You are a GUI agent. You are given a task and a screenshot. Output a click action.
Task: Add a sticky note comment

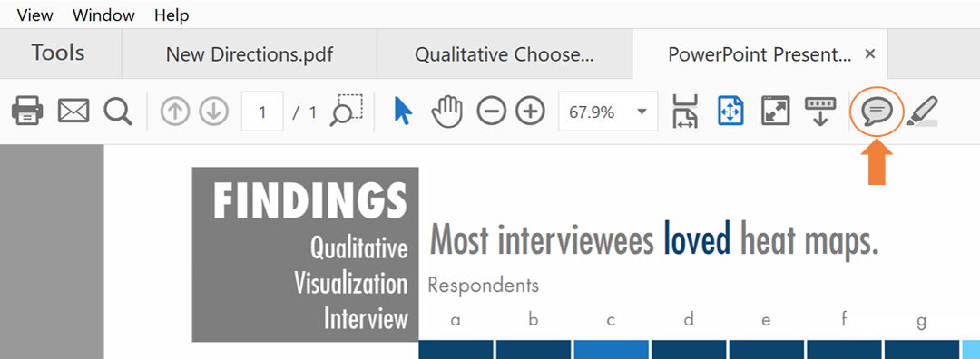pos(877,112)
